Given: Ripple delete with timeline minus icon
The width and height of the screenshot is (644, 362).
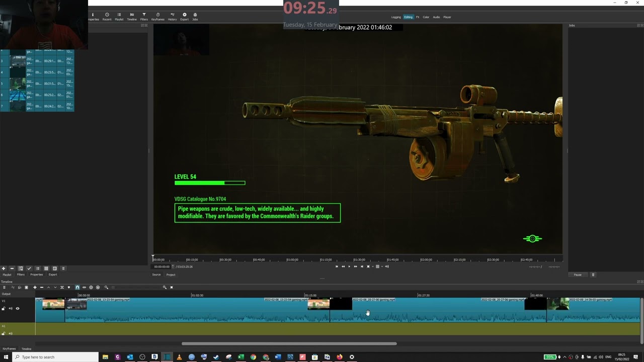Looking at the screenshot, I should pos(42,287).
